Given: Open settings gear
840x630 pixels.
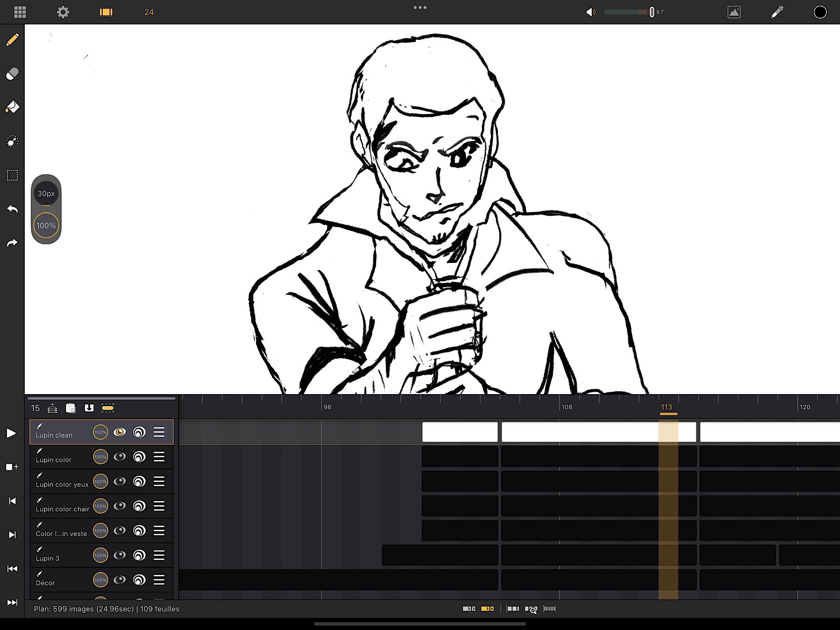Looking at the screenshot, I should point(63,12).
